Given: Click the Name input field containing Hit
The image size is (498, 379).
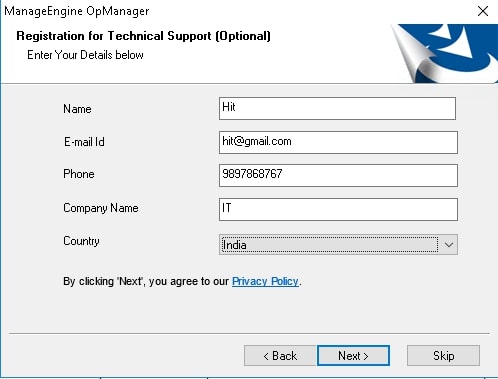Looking at the screenshot, I should click(x=337, y=108).
